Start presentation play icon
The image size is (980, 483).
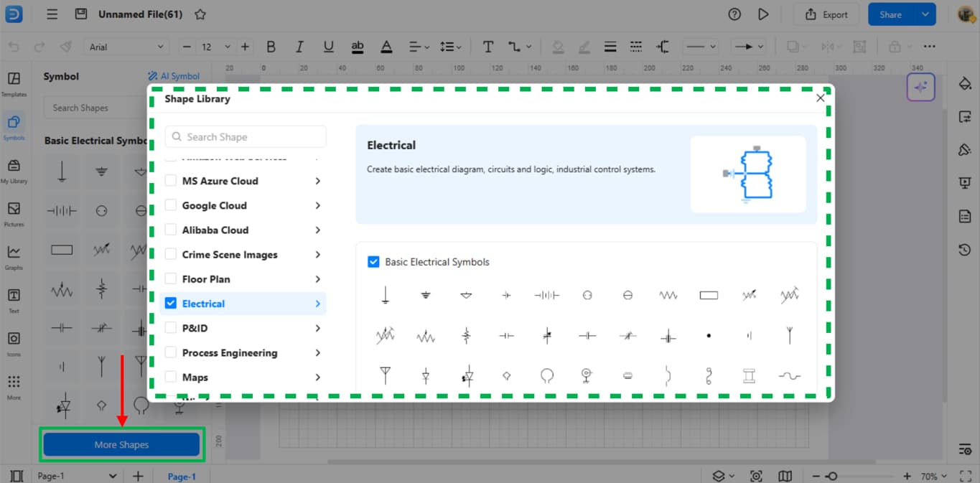pyautogui.click(x=763, y=14)
